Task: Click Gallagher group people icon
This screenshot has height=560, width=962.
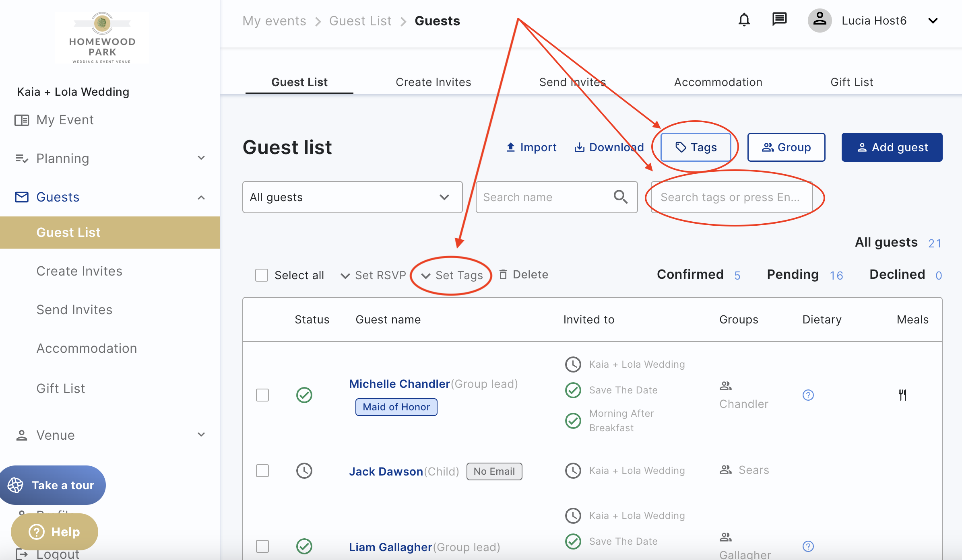Action: tap(725, 537)
